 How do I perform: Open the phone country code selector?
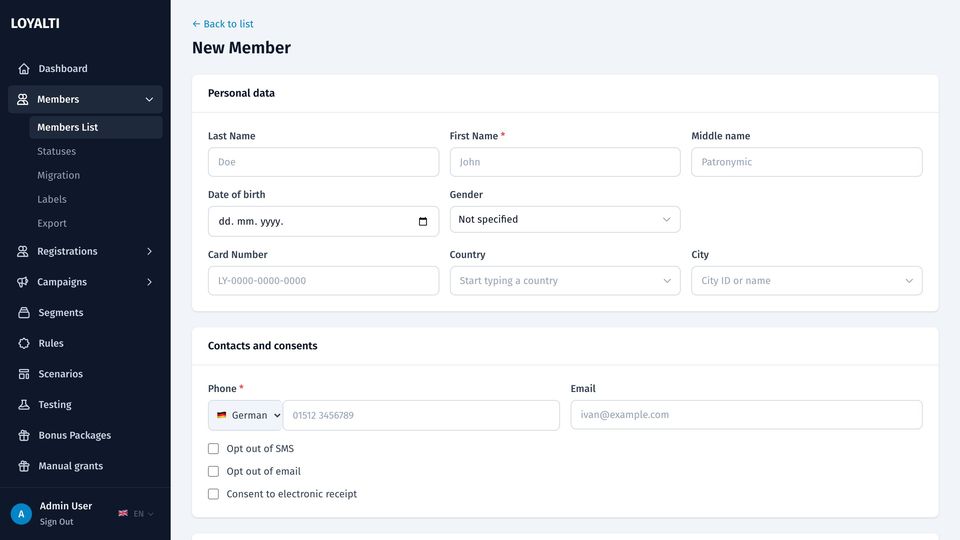tap(245, 415)
